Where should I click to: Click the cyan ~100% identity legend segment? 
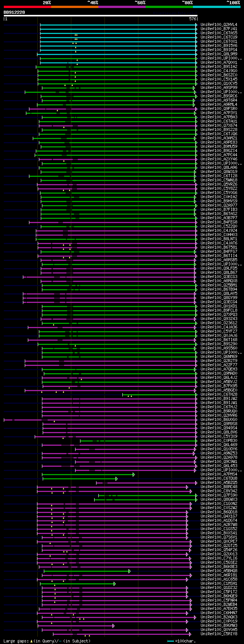pos(217,7)
